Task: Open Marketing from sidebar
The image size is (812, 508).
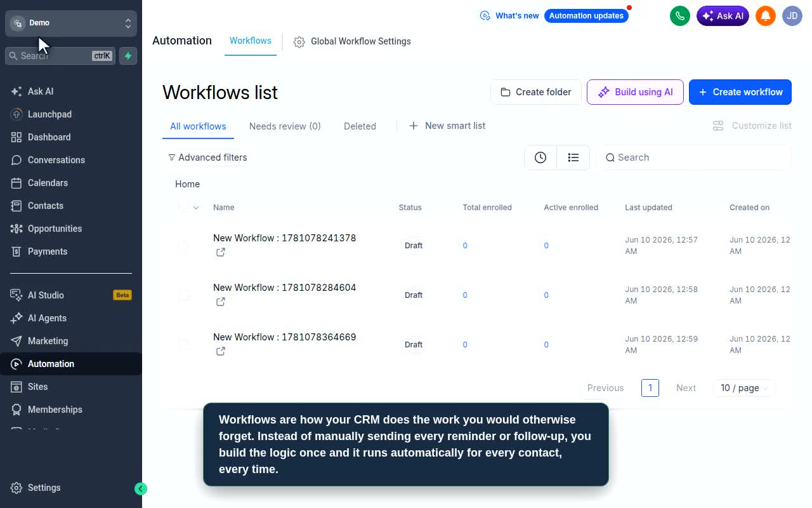Action: click(x=71, y=341)
